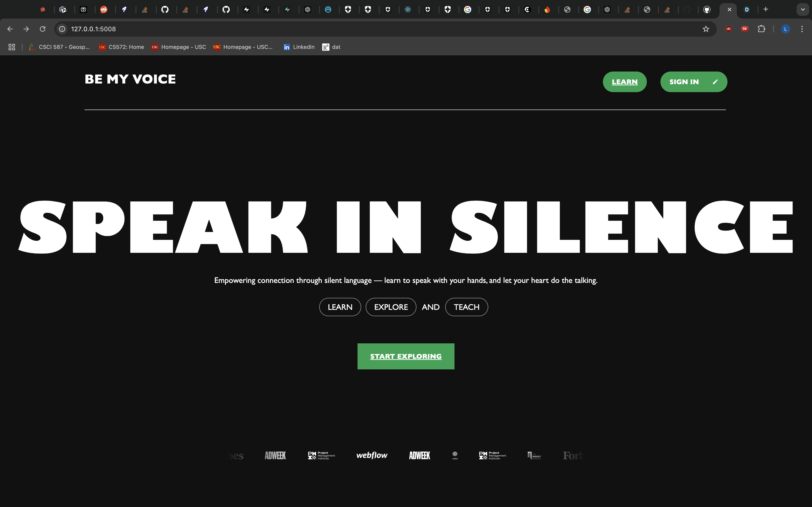The height and width of the screenshot is (507, 812).
Task: Open the browser extensions puzzle icon
Action: (761, 29)
